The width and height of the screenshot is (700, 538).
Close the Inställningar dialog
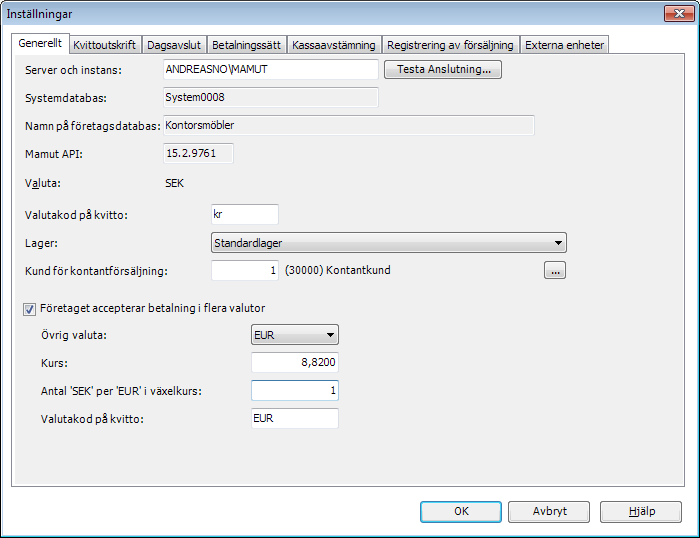coord(679,13)
